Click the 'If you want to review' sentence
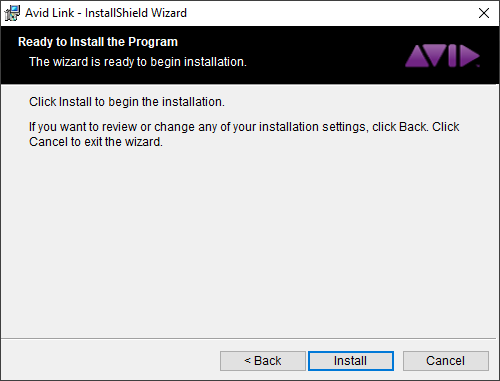Viewport: 500px width, 381px height. tap(244, 127)
